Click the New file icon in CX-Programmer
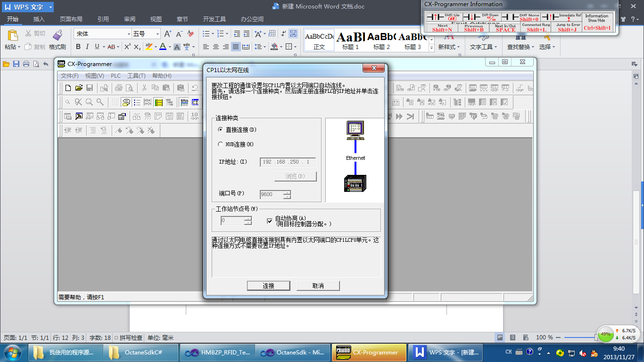Viewport: 644px width, 362px height. pos(68,88)
